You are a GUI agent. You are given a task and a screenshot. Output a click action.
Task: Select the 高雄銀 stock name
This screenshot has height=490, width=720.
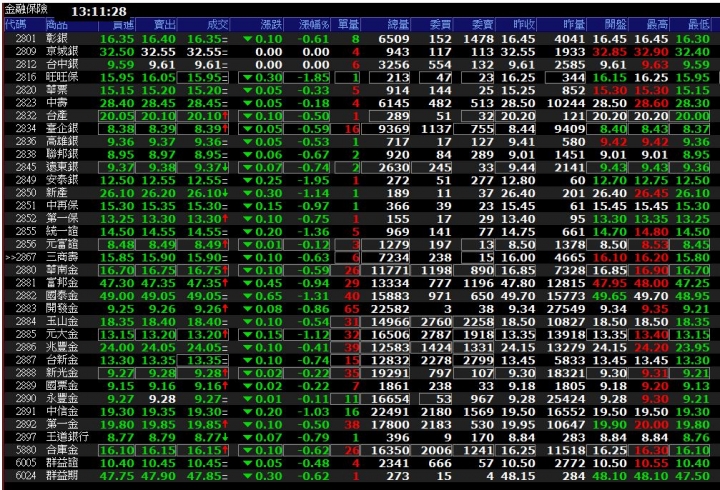coord(62,141)
